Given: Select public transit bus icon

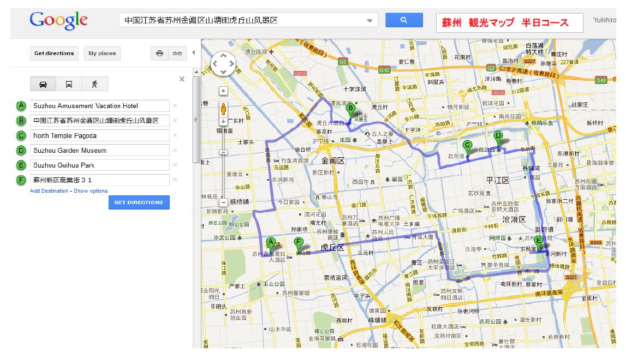Looking at the screenshot, I should (69, 84).
